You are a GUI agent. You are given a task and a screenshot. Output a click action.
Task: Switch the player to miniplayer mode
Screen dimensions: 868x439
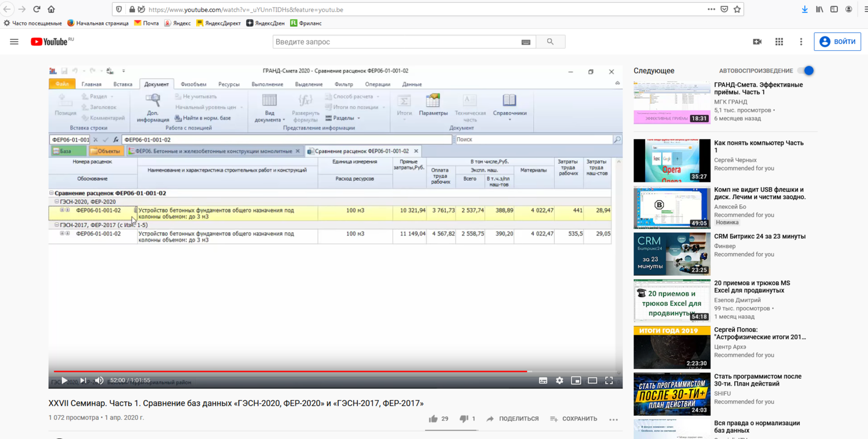(576, 381)
